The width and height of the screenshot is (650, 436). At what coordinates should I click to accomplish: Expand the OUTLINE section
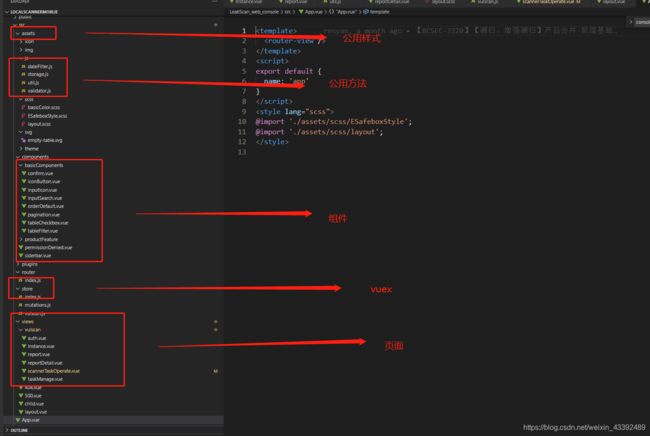pyautogui.click(x=7, y=430)
